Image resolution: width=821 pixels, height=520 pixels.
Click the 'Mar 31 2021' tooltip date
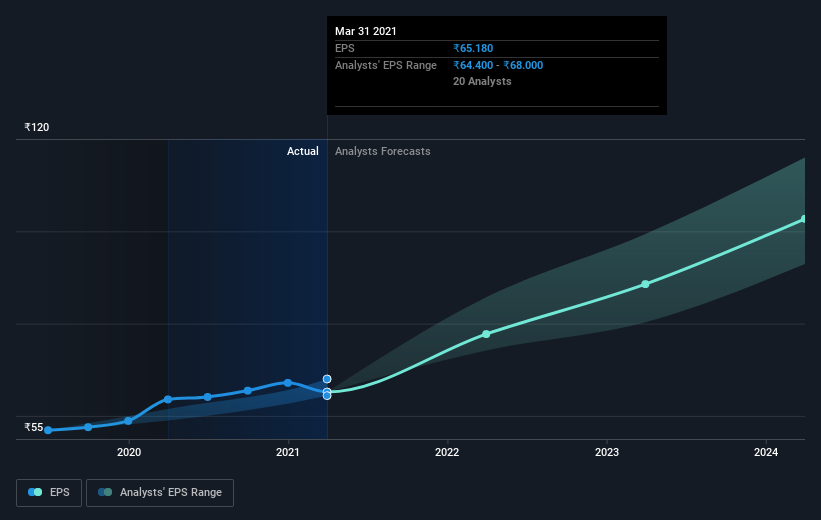tap(366, 31)
